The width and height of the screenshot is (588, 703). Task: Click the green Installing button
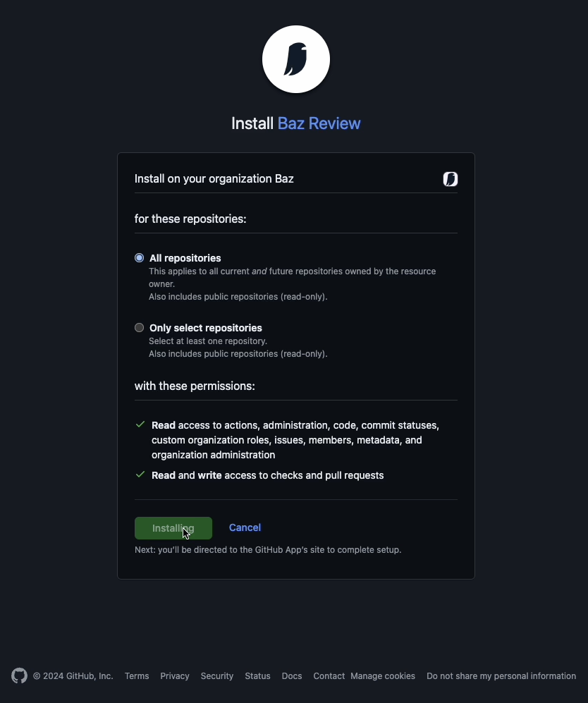173,528
